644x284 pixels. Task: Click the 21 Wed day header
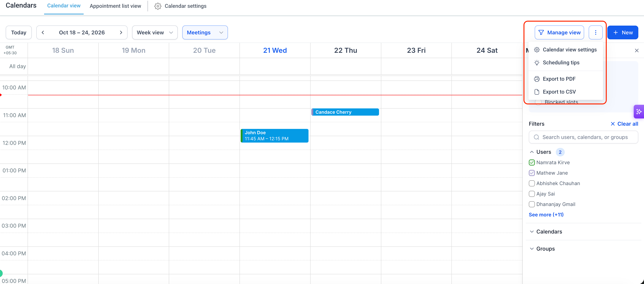click(275, 50)
